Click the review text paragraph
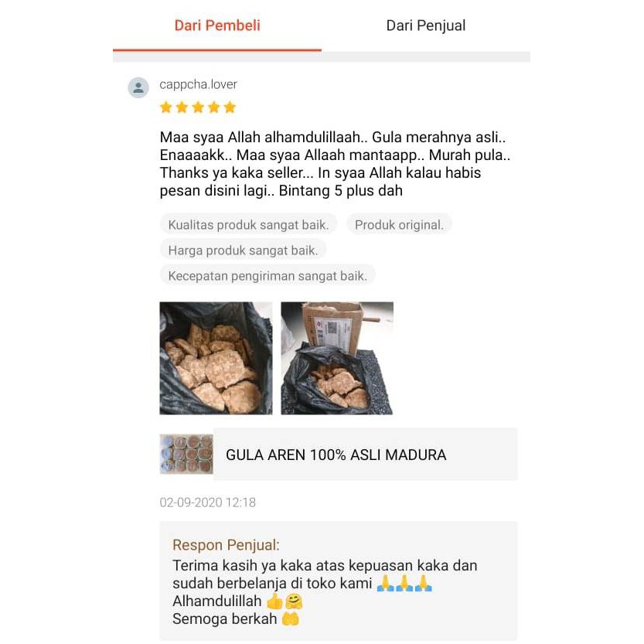The height and width of the screenshot is (644, 644). (x=336, y=164)
